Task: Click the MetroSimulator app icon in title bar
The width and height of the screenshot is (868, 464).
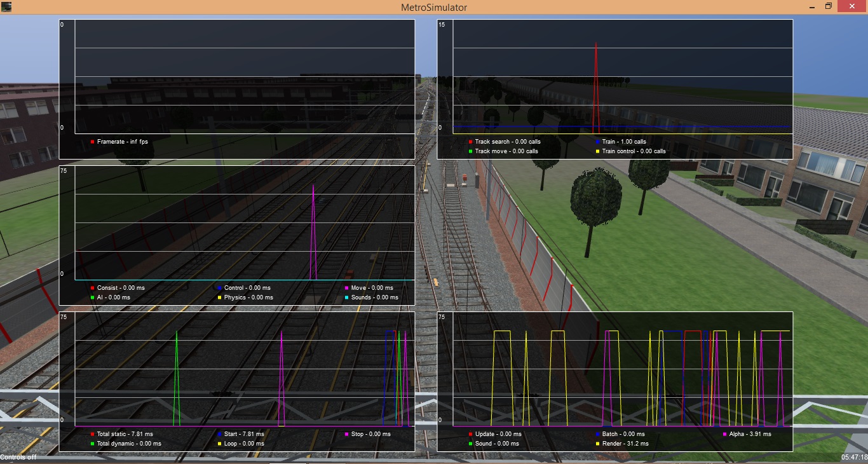Action: (x=6, y=6)
